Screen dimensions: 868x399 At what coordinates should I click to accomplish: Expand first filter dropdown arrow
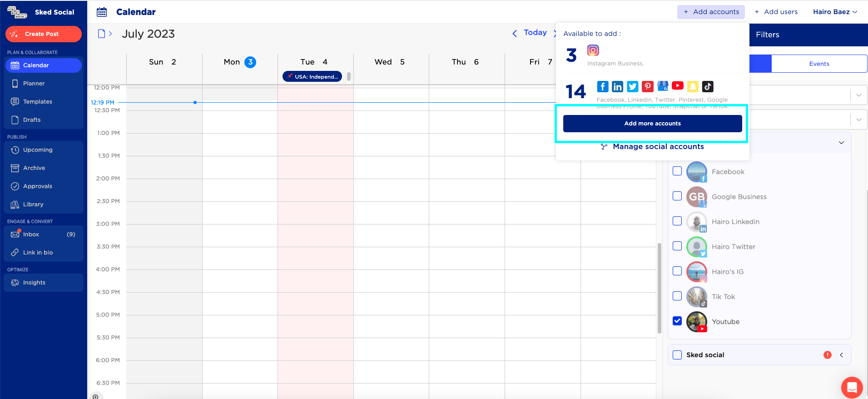[858, 95]
